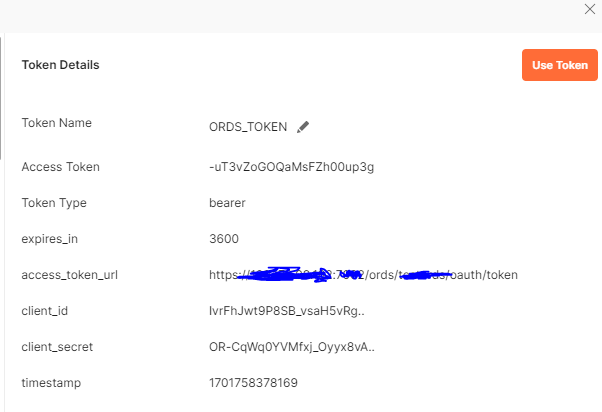The width and height of the screenshot is (602, 412).
Task: Click the client_secret label
Action: tap(57, 347)
